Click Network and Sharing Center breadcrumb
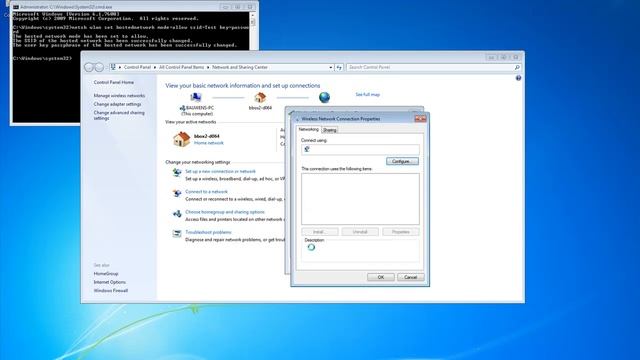The image size is (640, 360). pos(240,67)
